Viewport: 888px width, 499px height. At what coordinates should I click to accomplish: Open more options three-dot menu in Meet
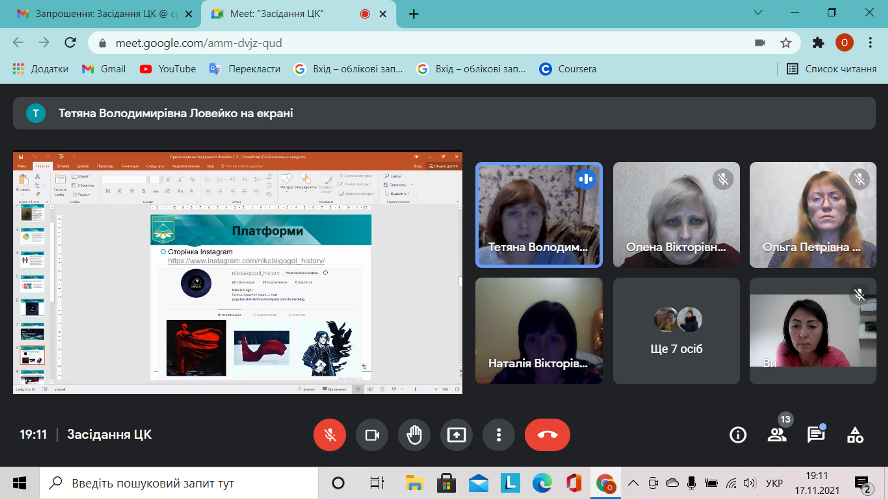point(498,435)
